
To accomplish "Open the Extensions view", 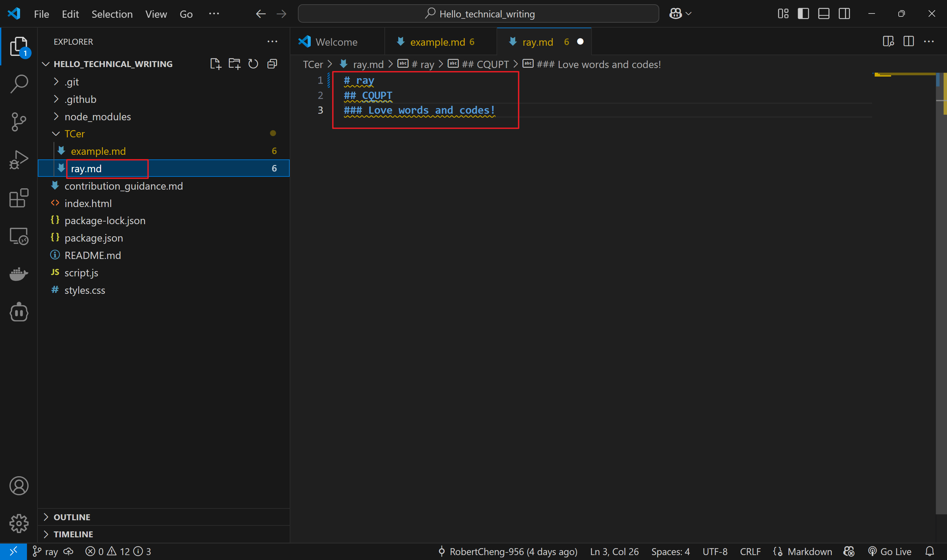I will 19,198.
